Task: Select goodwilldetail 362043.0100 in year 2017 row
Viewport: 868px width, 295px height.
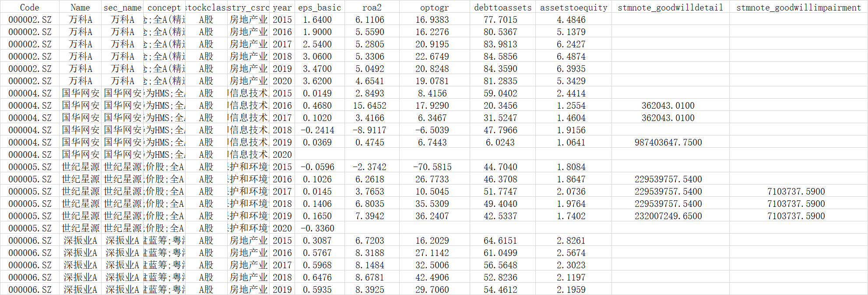Action: [668, 118]
